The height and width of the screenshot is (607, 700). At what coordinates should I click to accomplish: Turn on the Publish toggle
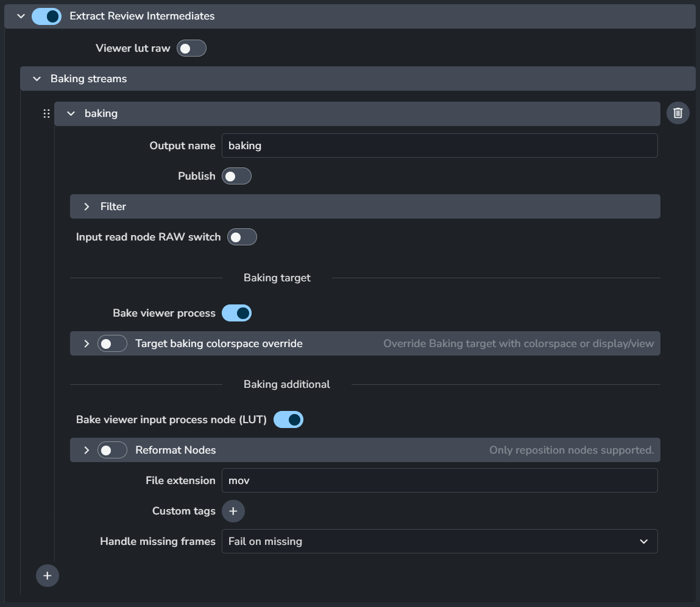(236, 176)
